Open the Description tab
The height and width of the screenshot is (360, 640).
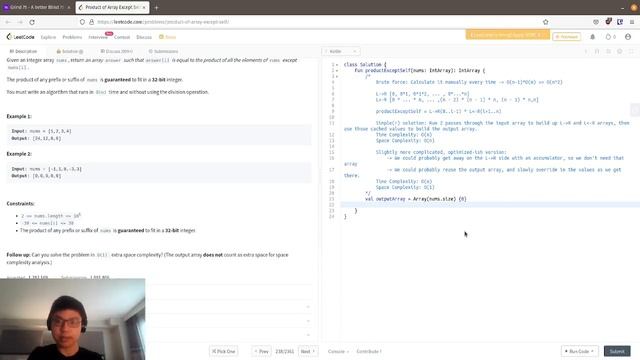(23, 51)
